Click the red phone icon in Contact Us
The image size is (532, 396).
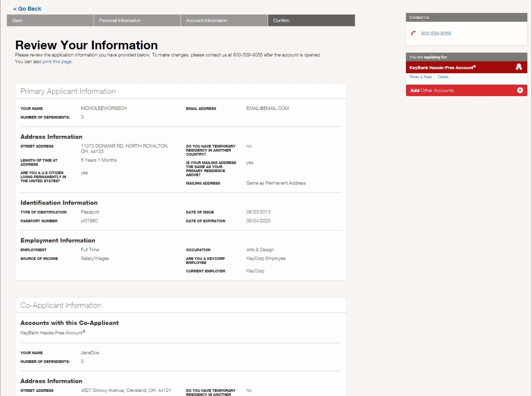point(413,33)
